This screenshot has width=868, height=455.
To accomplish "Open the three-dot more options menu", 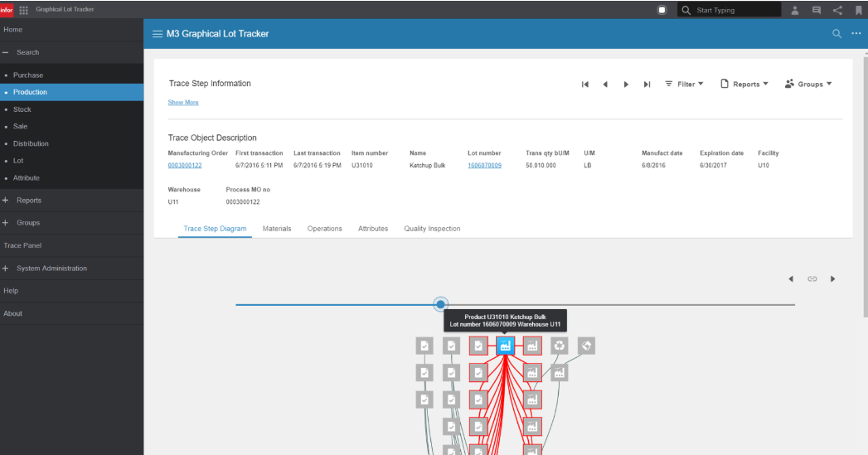I will point(856,33).
